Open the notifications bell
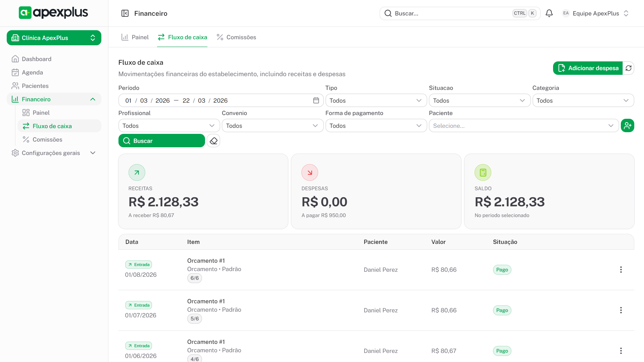This screenshot has width=644, height=362. [549, 13]
